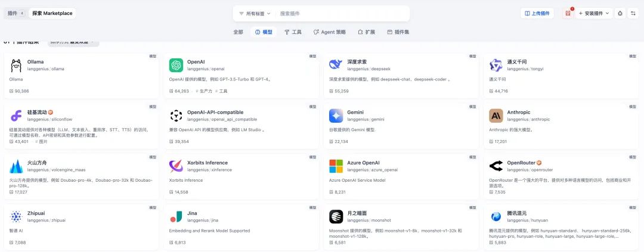Click langgenius / volcengine_maas text
The height and width of the screenshot is (252, 644).
pyautogui.click(x=56, y=170)
